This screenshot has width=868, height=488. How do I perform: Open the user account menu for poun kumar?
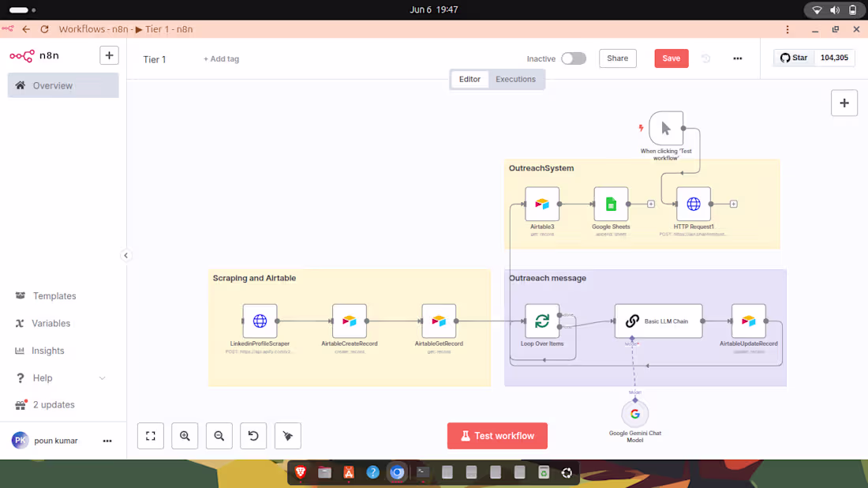click(107, 441)
